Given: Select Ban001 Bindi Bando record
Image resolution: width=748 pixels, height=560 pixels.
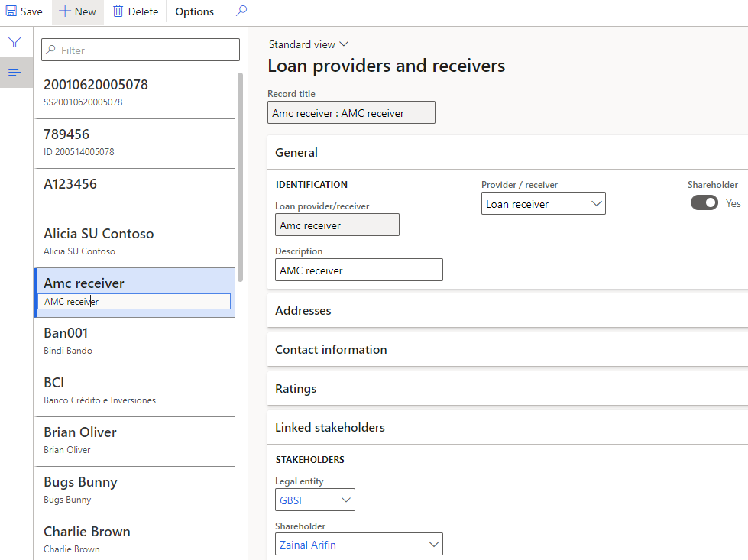Looking at the screenshot, I should (x=134, y=342).
